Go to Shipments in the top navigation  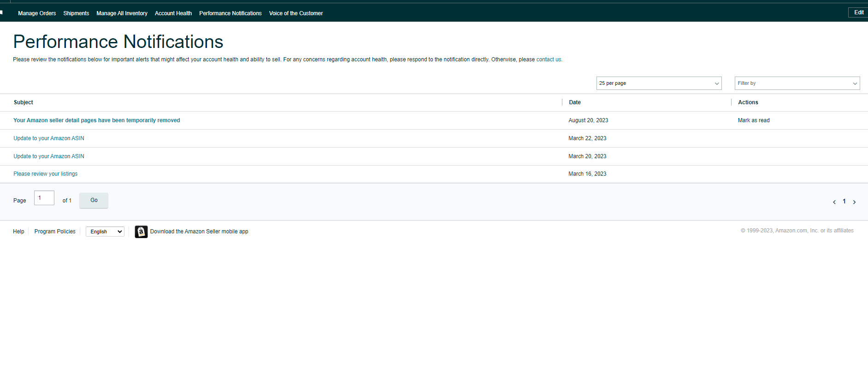pyautogui.click(x=76, y=13)
